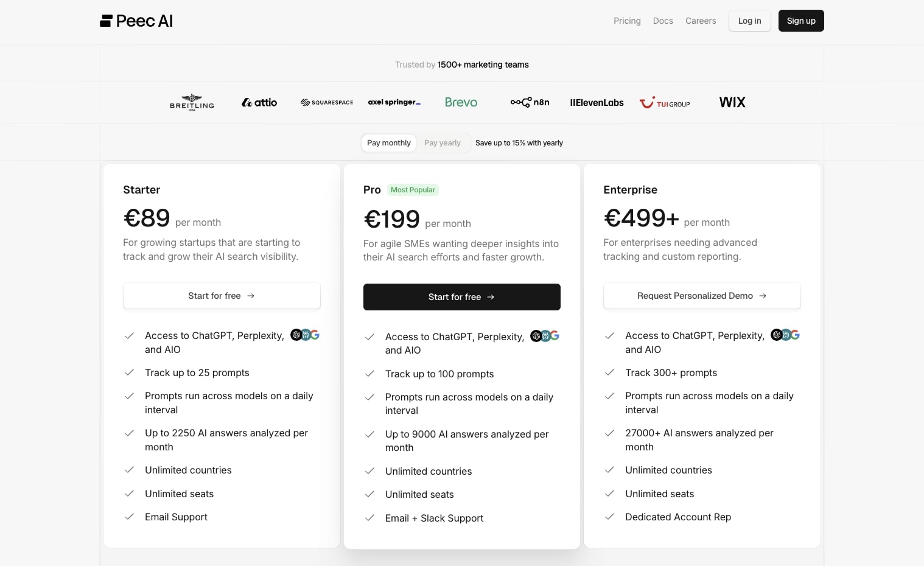This screenshot has width=924, height=566.
Task: Click the ElevenLabs logo
Action: pyautogui.click(x=597, y=102)
